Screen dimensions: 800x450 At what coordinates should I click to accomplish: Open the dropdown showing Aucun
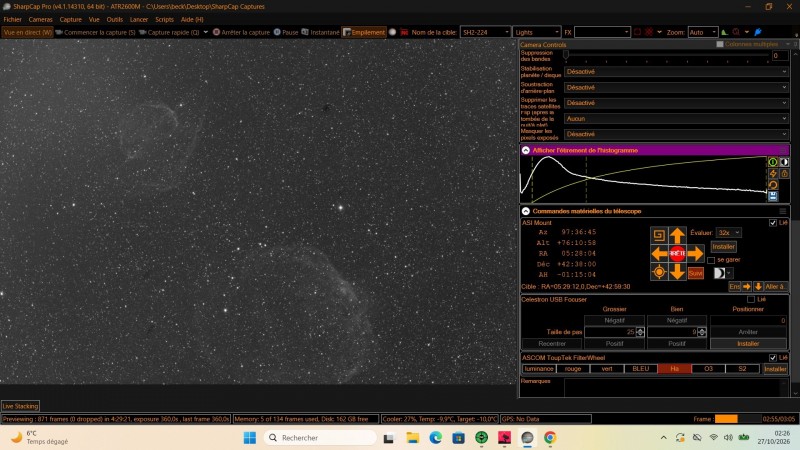point(676,119)
